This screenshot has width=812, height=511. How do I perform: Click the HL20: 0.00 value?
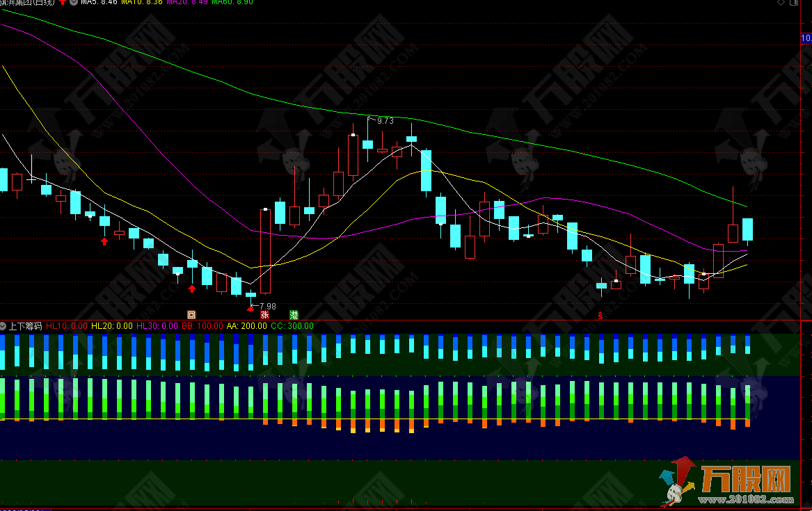coord(112,326)
